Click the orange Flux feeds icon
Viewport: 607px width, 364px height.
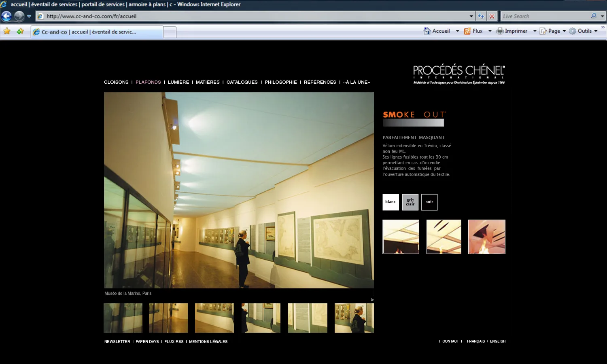(467, 31)
